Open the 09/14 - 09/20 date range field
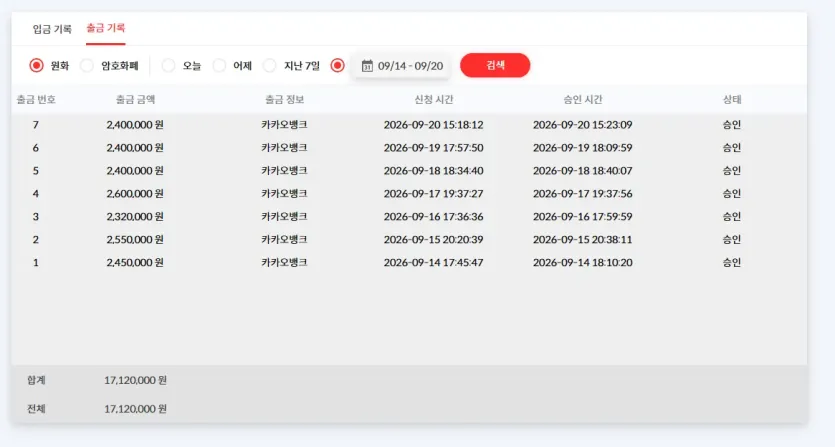This screenshot has width=835, height=447. click(402, 66)
